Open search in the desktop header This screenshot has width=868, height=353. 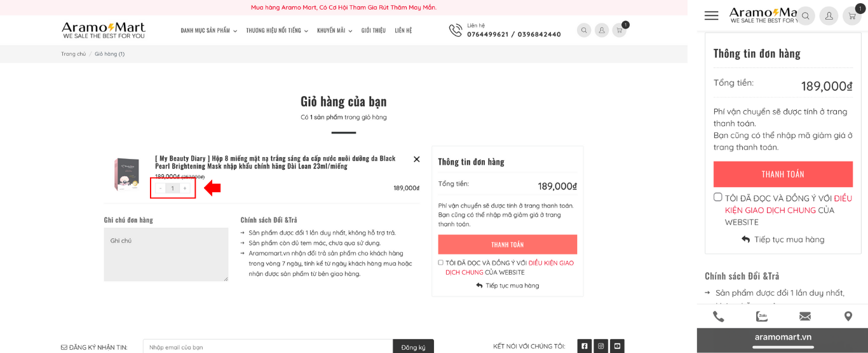point(583,30)
